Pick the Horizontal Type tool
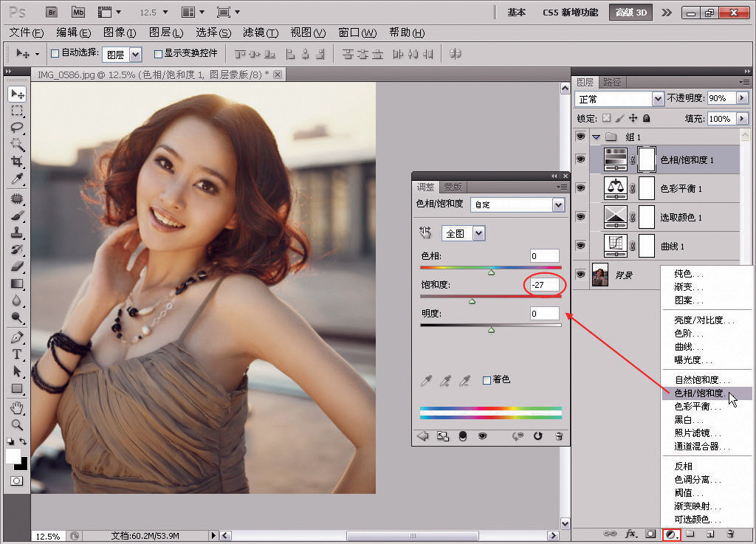Image resolution: width=756 pixels, height=544 pixels. [17, 354]
